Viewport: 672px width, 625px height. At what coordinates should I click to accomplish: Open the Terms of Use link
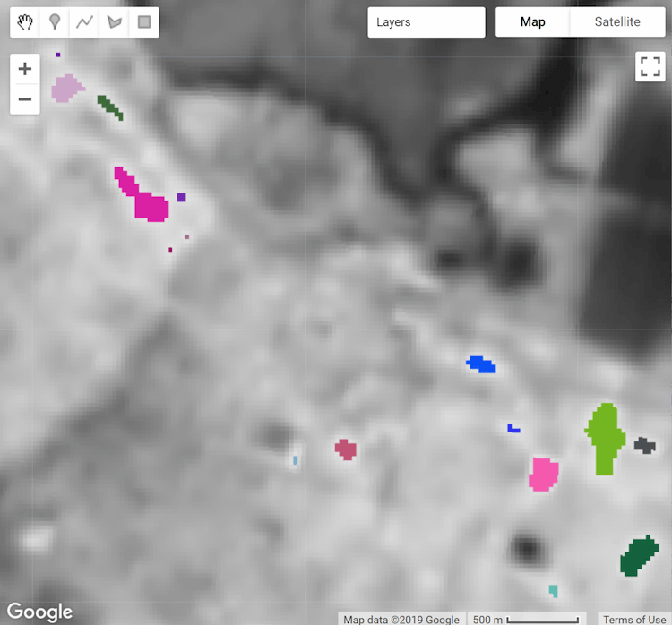[633, 619]
